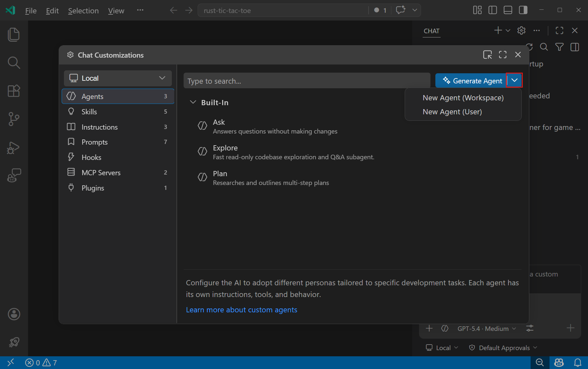The width and height of the screenshot is (588, 369).
Task: Open Learn more about custom agents link
Action: pos(241,310)
